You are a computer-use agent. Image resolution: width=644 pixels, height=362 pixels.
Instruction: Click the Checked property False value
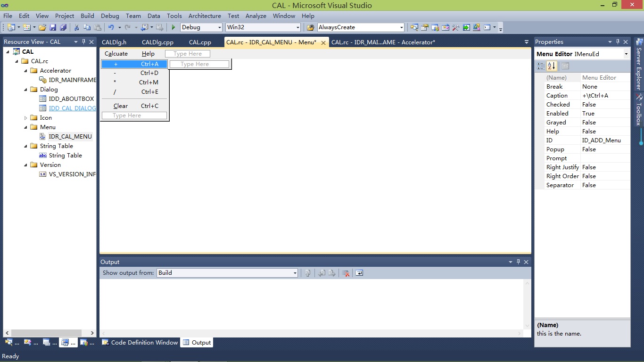(605, 105)
